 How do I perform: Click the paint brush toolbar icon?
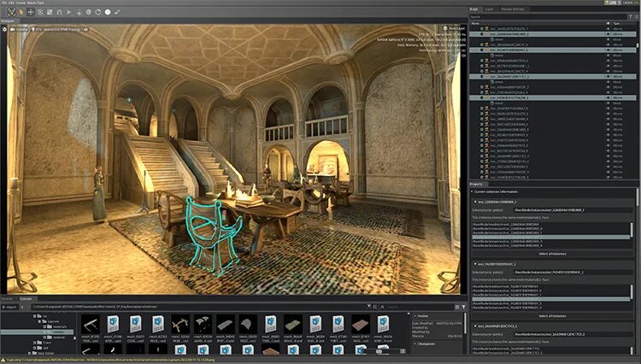(117, 12)
